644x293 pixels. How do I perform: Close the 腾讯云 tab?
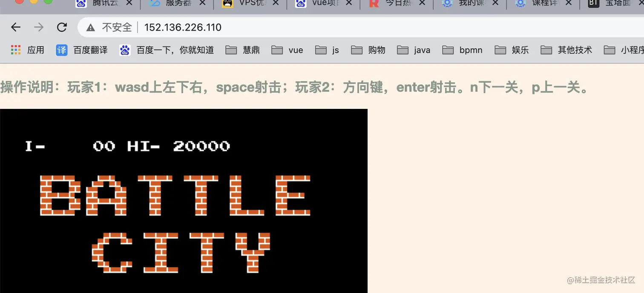tap(130, 3)
